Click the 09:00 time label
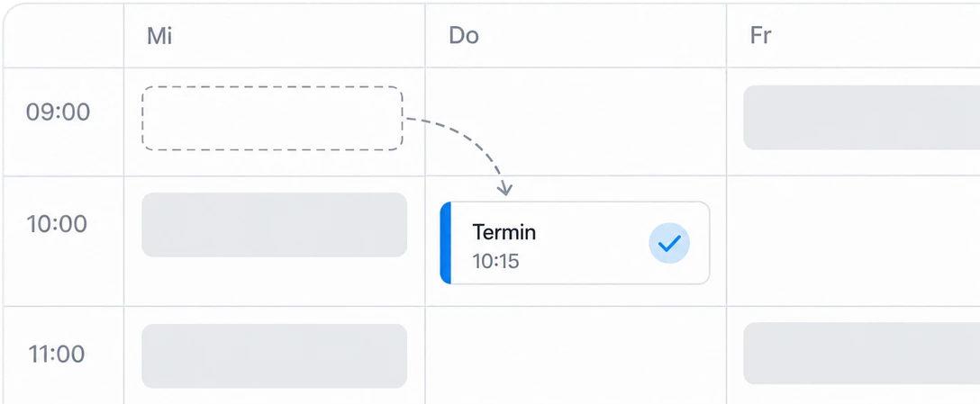This screenshot has width=980, height=404. pyautogui.click(x=59, y=112)
